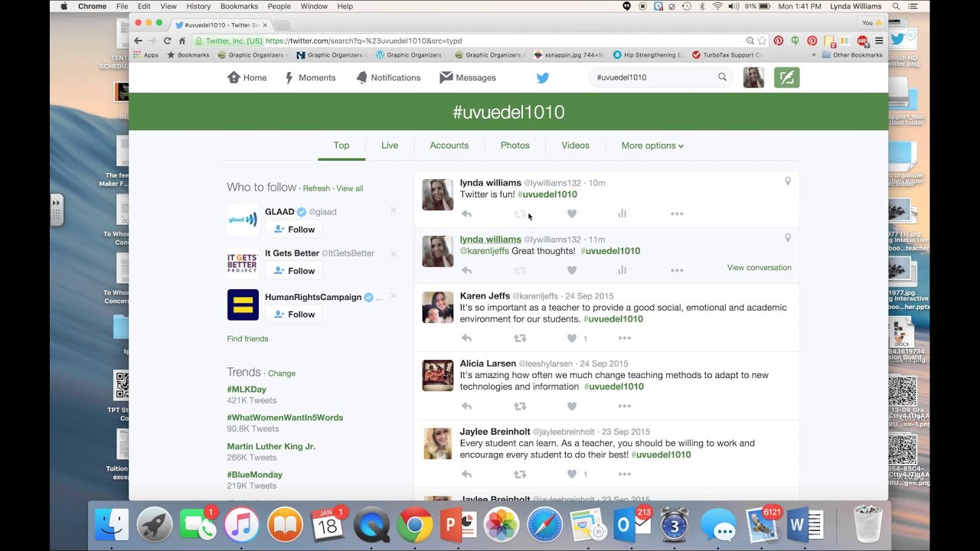Click the View conversation link
This screenshot has width=980, height=551.
coord(759,268)
